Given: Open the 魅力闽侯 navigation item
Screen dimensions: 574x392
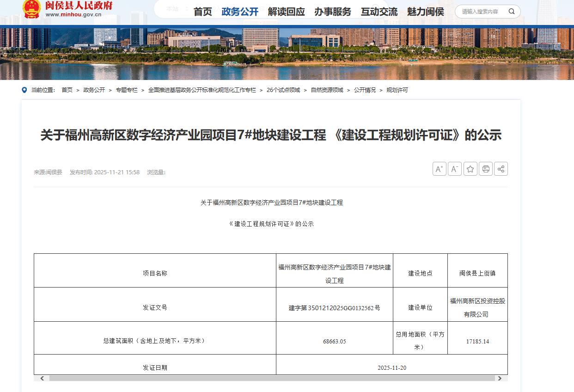Looking at the screenshot, I should pos(425,12).
